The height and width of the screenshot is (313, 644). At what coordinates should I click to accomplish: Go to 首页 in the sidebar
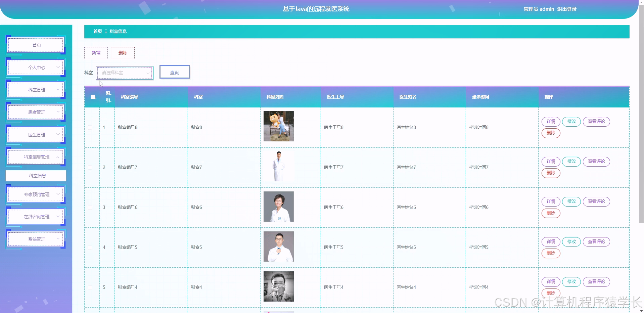36,45
